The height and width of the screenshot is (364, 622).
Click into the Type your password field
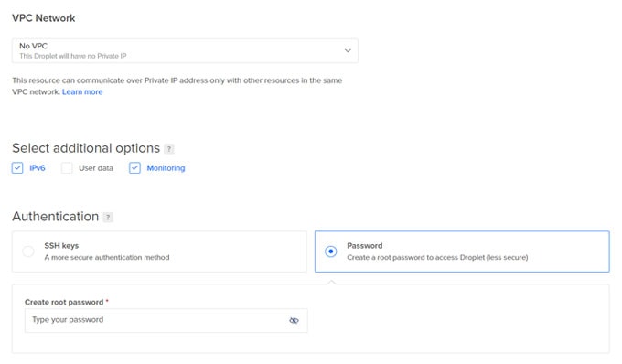coord(166,320)
